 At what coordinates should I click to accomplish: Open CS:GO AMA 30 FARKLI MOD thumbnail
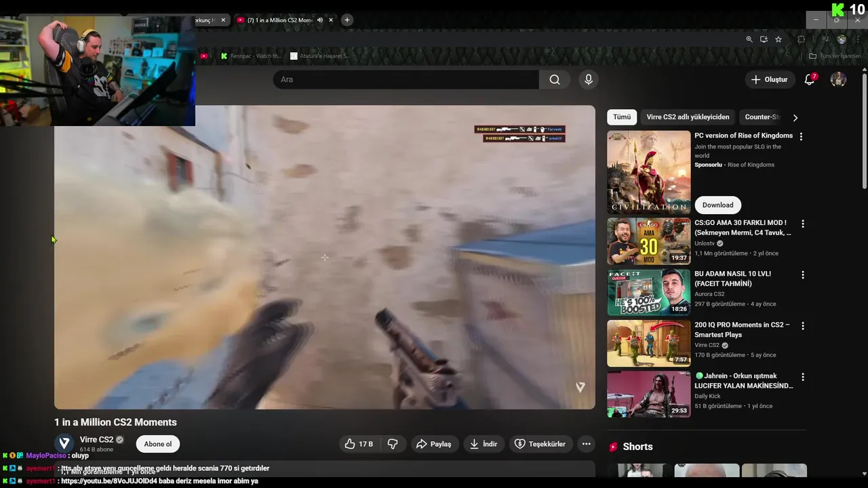coord(649,241)
